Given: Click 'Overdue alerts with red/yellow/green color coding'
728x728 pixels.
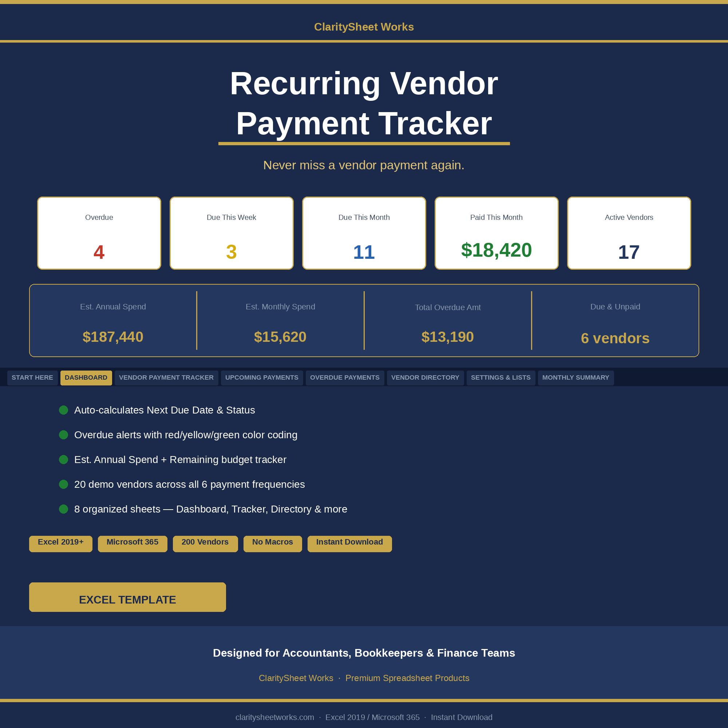Looking at the screenshot, I should [x=186, y=435].
